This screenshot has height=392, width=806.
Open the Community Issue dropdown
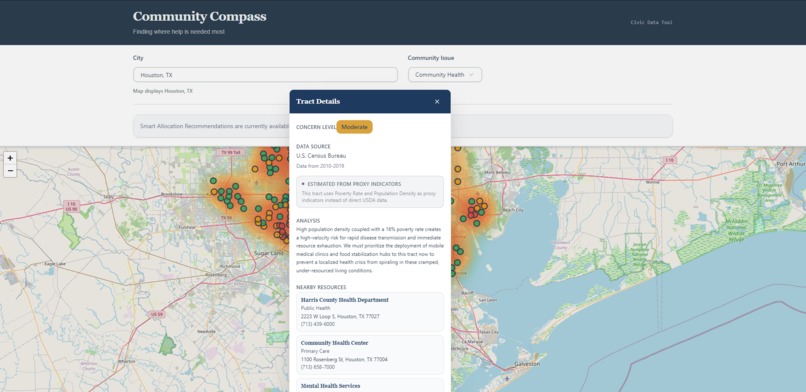click(x=445, y=74)
